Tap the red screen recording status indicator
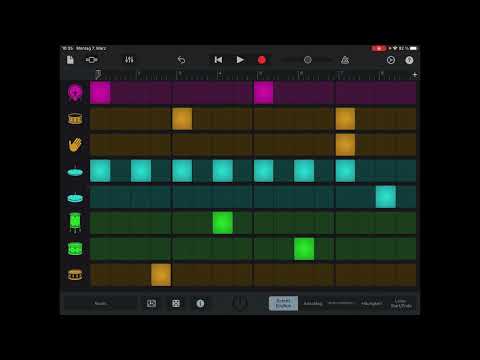This screenshot has width=480, height=360. [x=379, y=48]
